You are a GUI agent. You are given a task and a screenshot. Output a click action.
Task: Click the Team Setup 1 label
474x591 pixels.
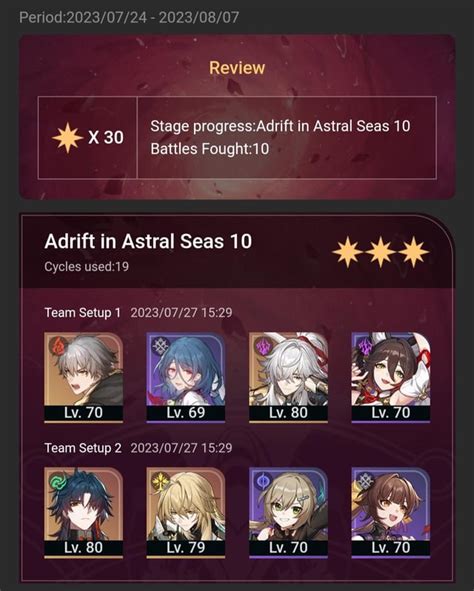[83, 312]
